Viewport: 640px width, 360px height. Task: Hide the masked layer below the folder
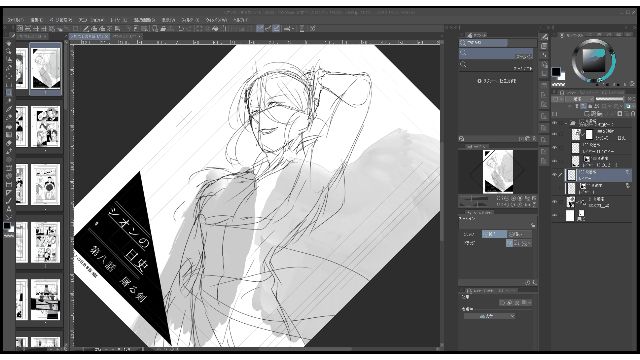555,134
